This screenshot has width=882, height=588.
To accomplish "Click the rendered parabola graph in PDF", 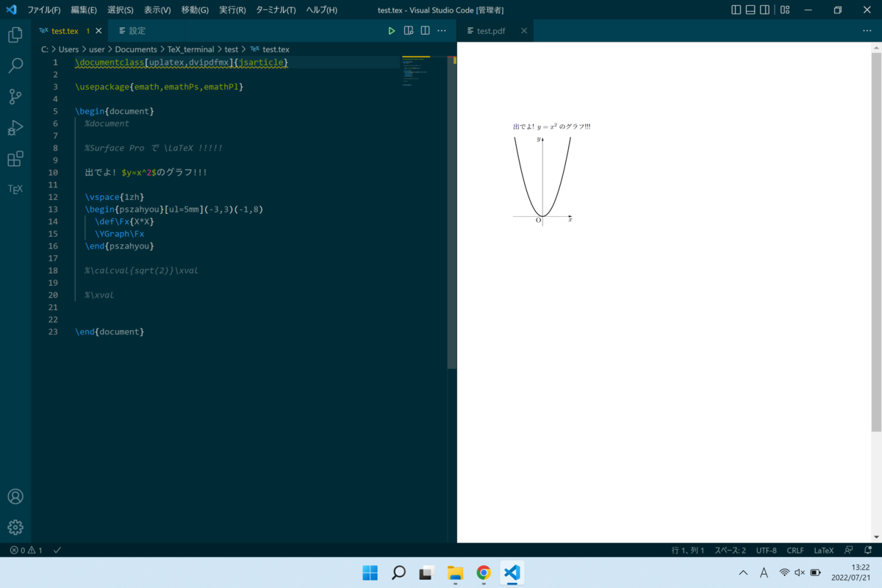I will click(542, 180).
